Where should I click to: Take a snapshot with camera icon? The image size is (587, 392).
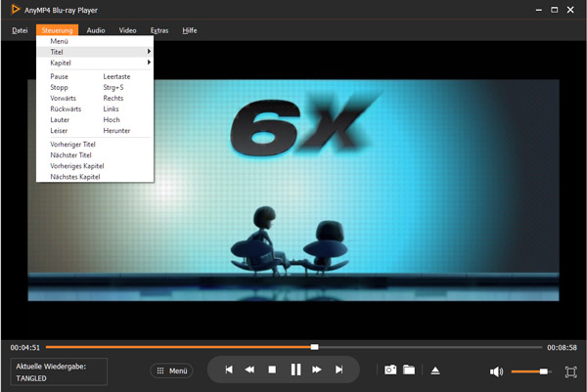click(x=390, y=370)
